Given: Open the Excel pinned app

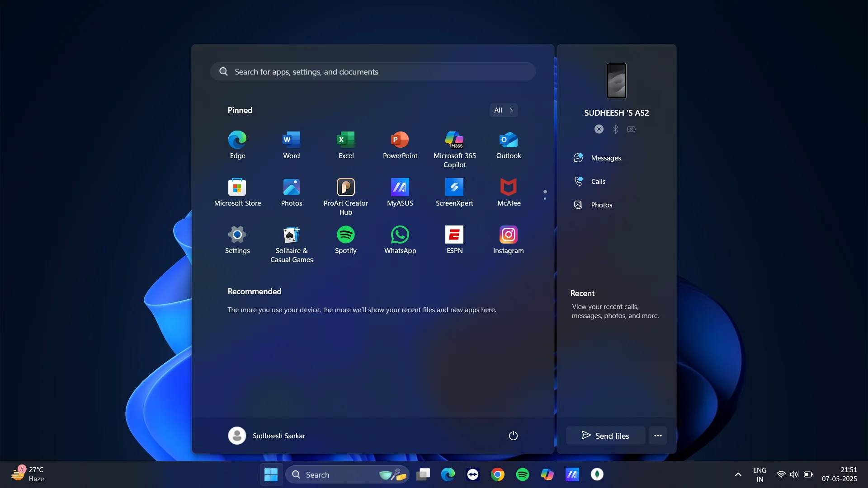Looking at the screenshot, I should (346, 145).
